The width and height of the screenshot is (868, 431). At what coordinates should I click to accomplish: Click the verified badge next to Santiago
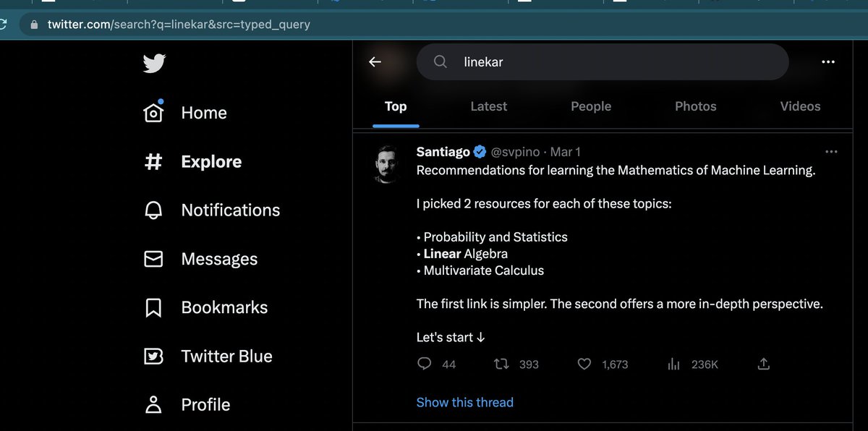480,151
